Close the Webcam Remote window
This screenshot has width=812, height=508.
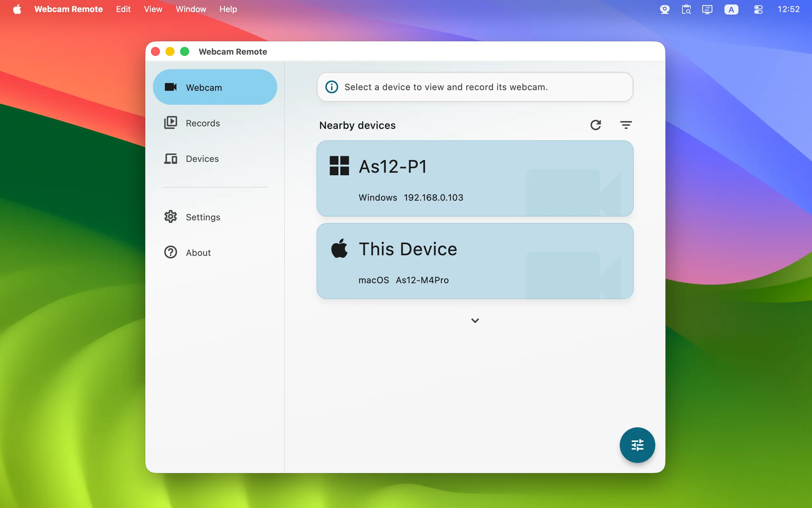tap(155, 51)
